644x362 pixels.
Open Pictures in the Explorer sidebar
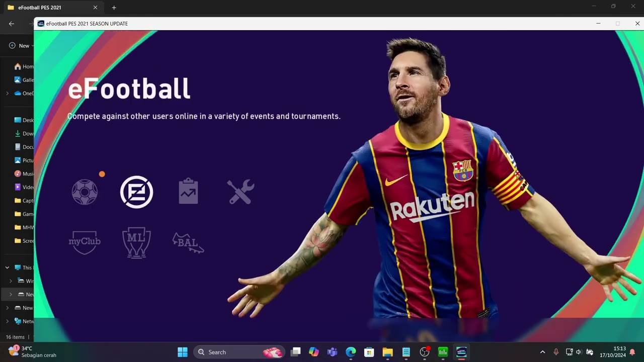pos(24,160)
